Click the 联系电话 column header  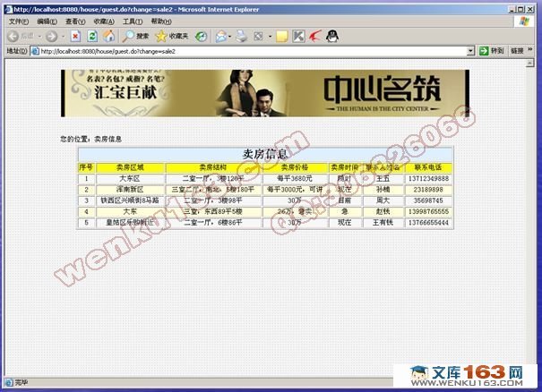(x=428, y=167)
